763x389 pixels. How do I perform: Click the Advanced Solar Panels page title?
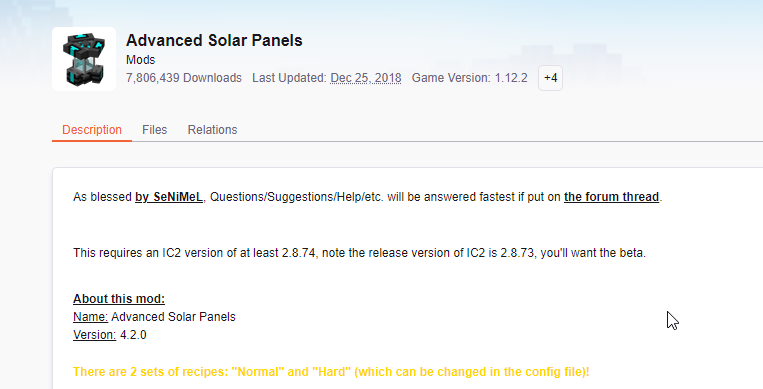(x=214, y=40)
